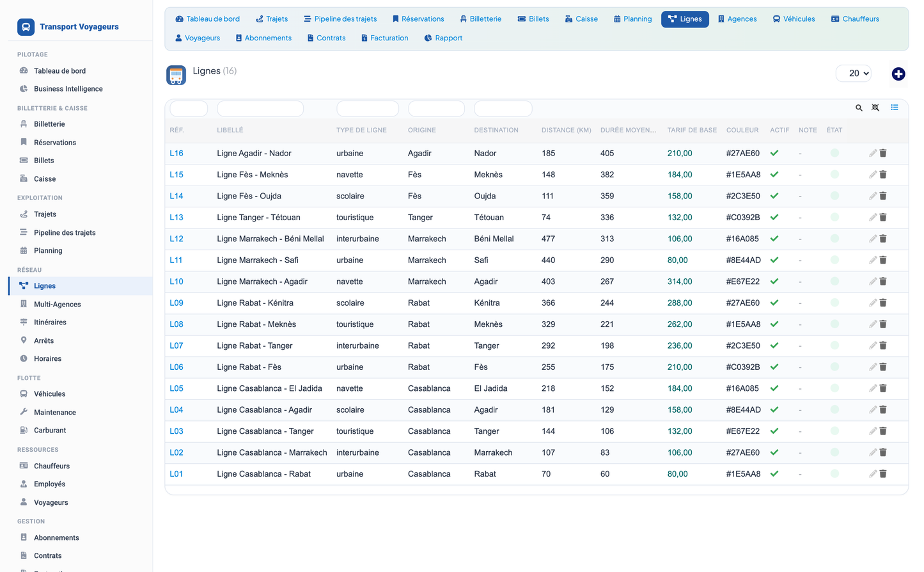Open Horaires in the sidebar
Screen dimensions: 924x572
[x=47, y=359]
